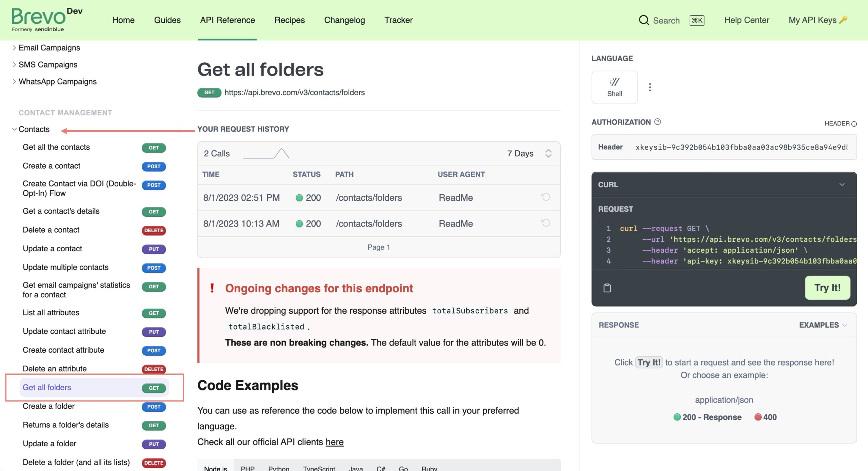
Task: Open the EXAMPLES dropdown
Action: pyautogui.click(x=823, y=325)
